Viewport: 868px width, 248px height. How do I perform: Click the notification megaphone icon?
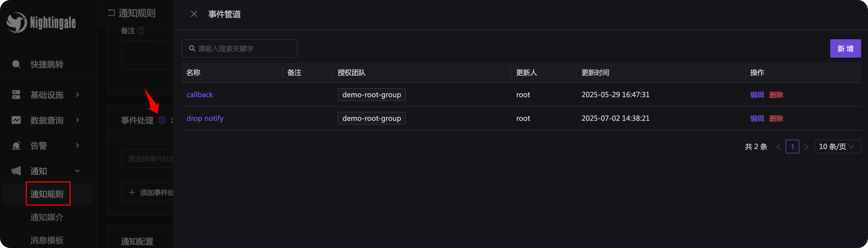click(16, 171)
